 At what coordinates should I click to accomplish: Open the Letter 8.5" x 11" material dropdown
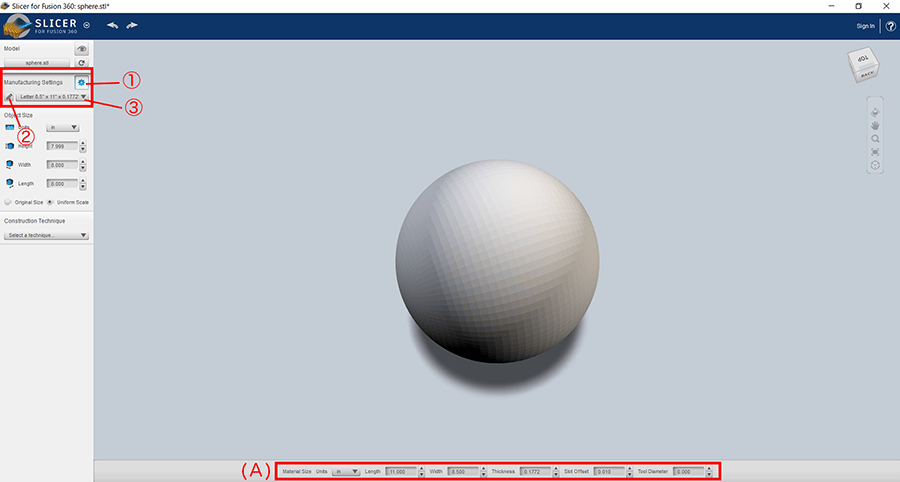tap(52, 97)
